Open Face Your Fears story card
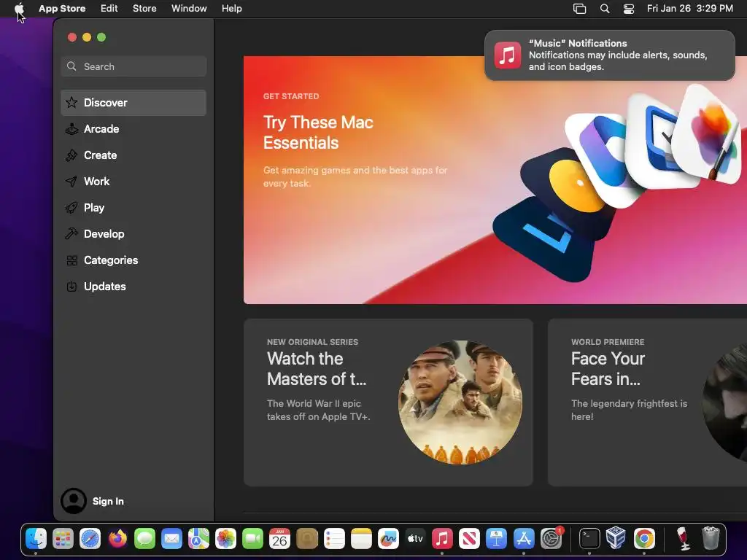Screen dimensions: 747x560 [648, 402]
